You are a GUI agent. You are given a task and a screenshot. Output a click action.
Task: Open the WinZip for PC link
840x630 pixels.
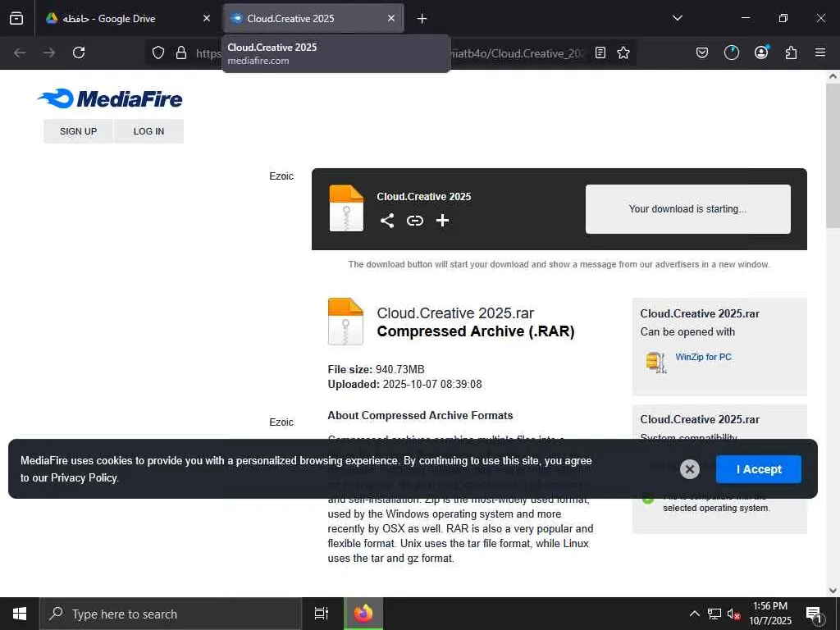(x=703, y=357)
